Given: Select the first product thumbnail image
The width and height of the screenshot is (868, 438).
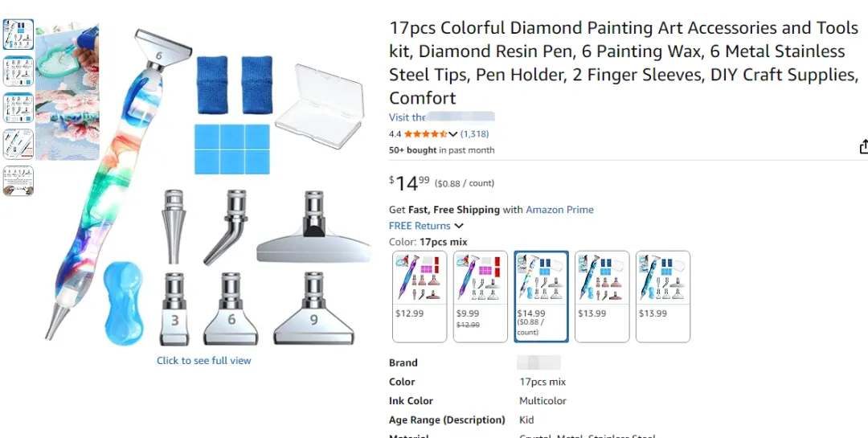Looking at the screenshot, I should point(18,35).
